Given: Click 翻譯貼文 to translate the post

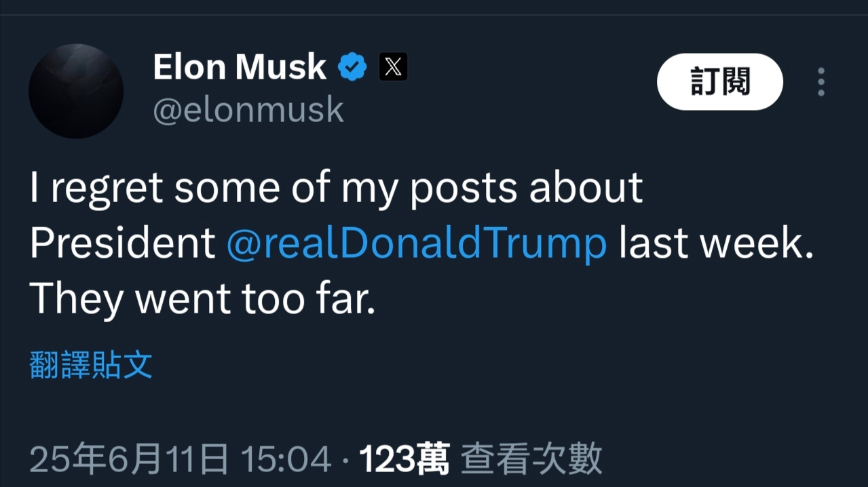Looking at the screenshot, I should click(x=91, y=365).
